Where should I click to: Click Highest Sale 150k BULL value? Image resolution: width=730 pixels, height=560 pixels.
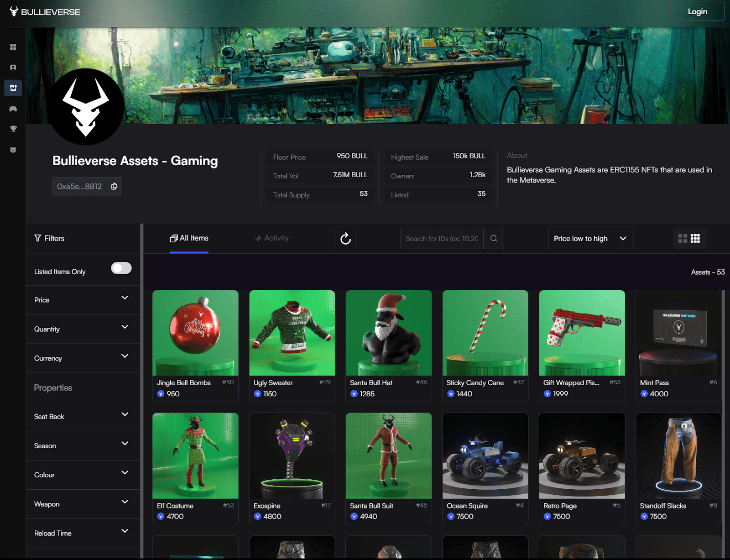pyautogui.click(x=469, y=156)
